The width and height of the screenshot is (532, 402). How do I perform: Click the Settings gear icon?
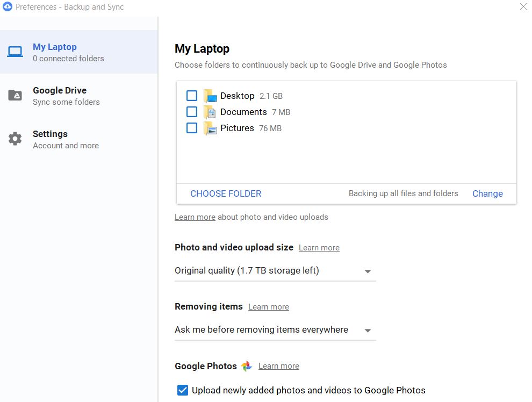tap(15, 139)
